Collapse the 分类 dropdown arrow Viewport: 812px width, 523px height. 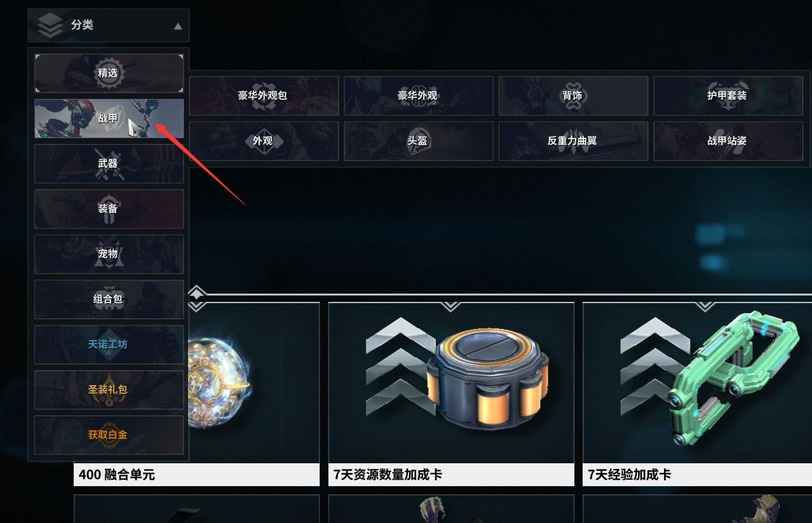click(x=178, y=26)
